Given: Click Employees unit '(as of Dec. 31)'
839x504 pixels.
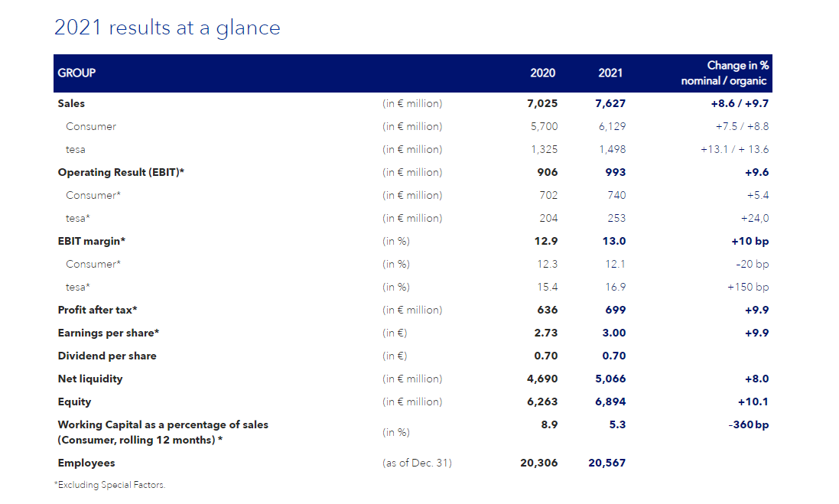Looking at the screenshot, I should point(417,463).
